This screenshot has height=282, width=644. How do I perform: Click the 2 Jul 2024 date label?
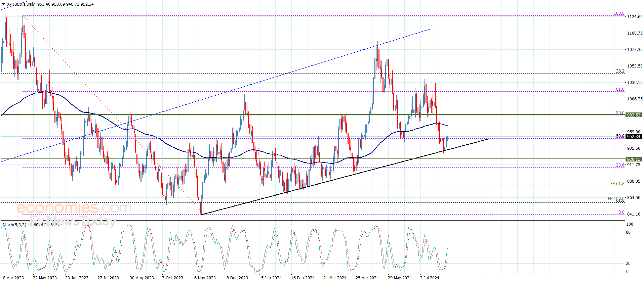[430, 278]
